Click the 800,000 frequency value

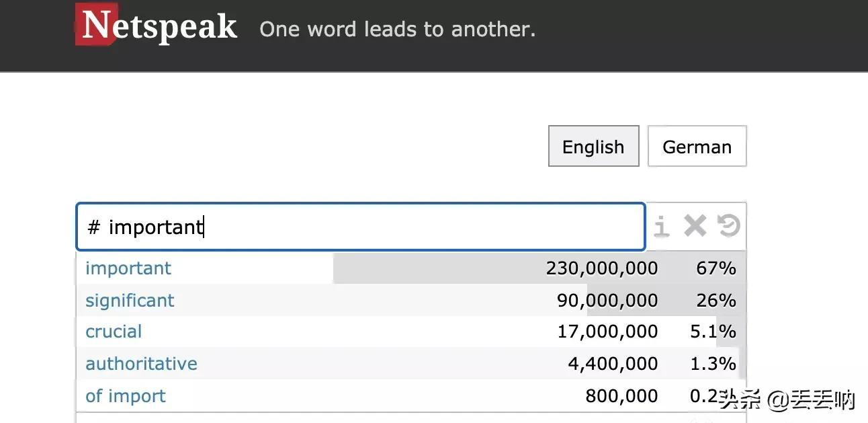(621, 396)
